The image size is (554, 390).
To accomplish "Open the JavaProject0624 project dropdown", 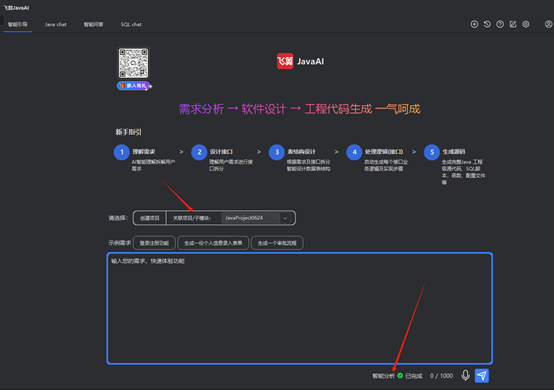I will (x=257, y=218).
